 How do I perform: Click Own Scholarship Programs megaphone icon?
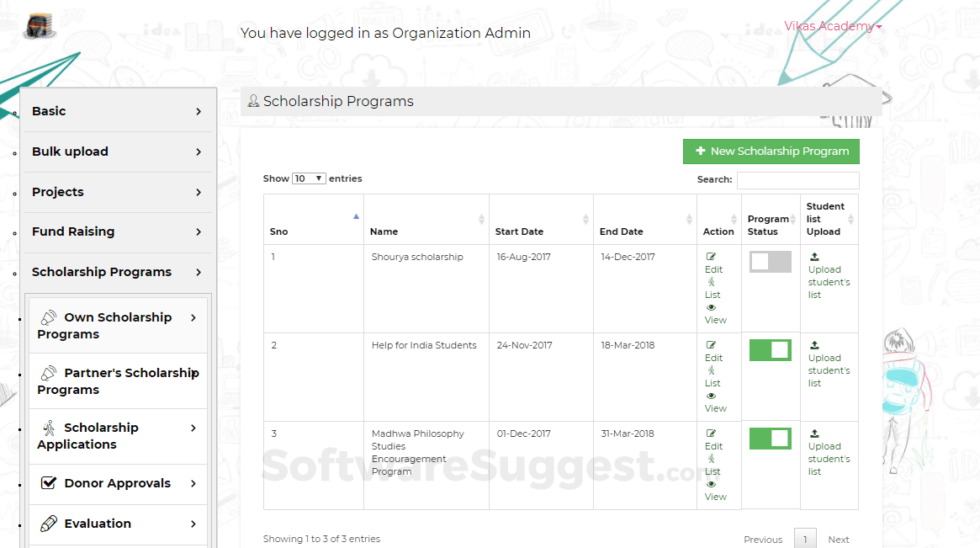(x=49, y=317)
